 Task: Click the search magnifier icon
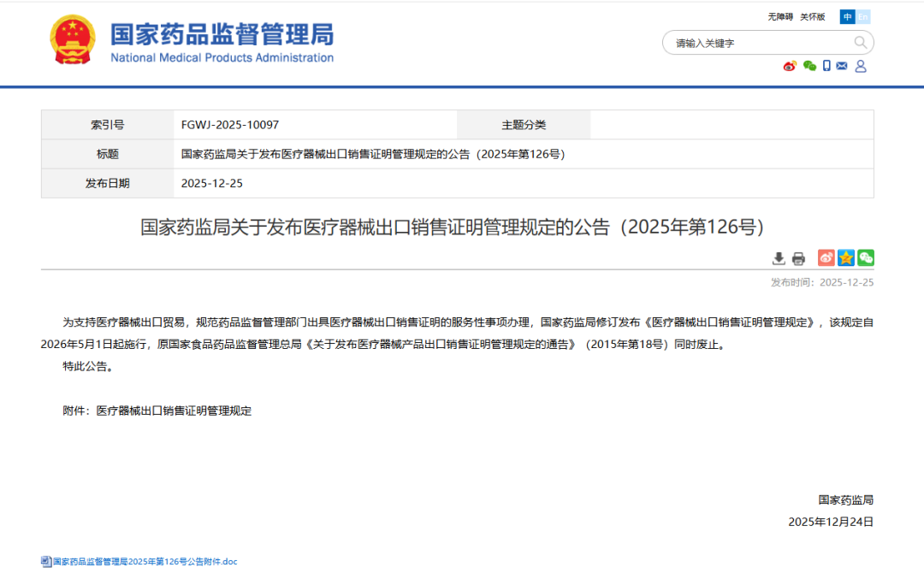point(861,42)
